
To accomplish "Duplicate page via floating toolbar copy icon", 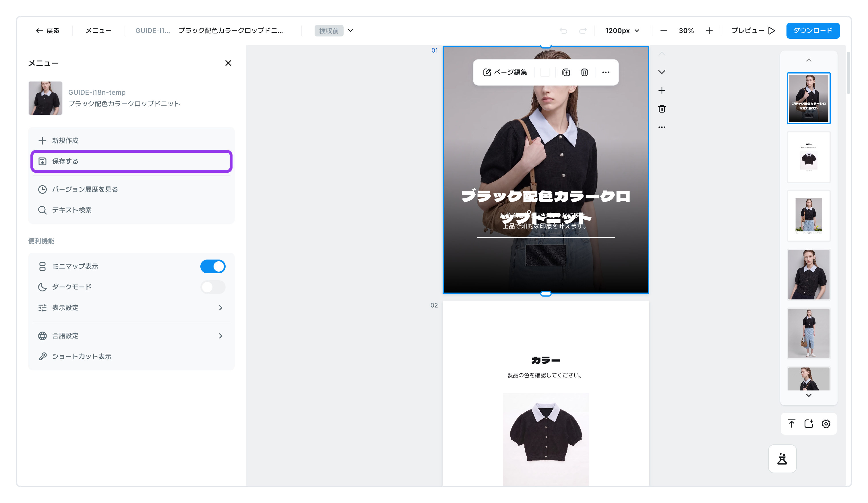I will 566,72.
